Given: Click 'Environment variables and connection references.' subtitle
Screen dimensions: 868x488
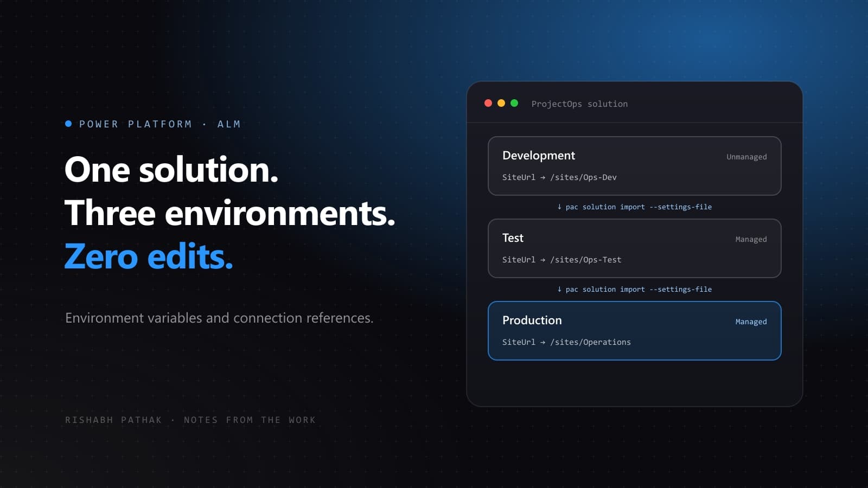Looking at the screenshot, I should pos(219,318).
